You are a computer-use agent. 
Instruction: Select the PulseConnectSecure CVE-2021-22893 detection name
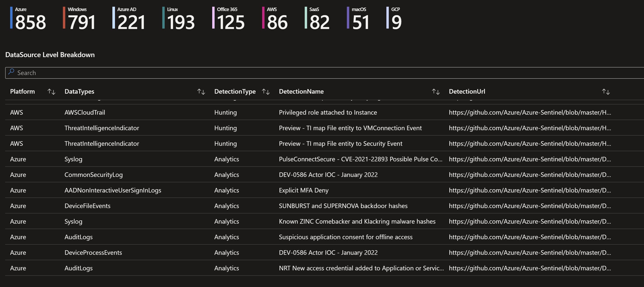360,159
